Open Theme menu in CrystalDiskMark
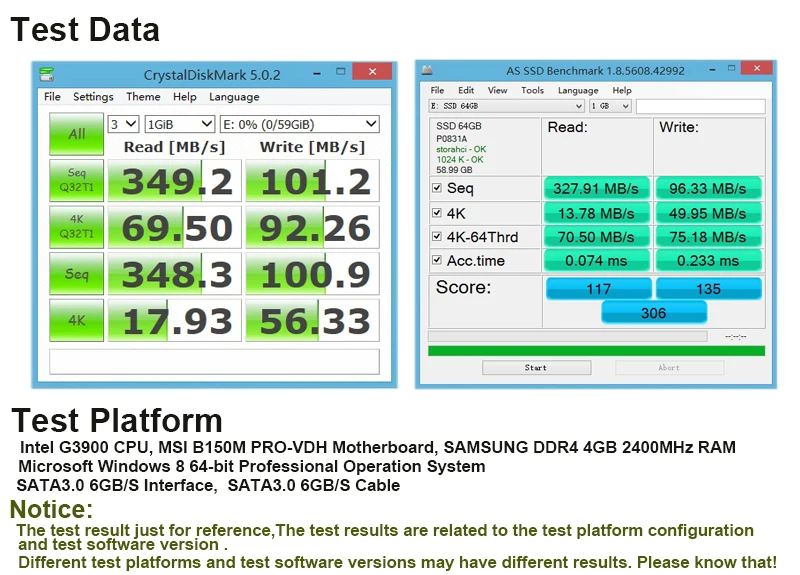800x575 pixels. pyautogui.click(x=143, y=96)
